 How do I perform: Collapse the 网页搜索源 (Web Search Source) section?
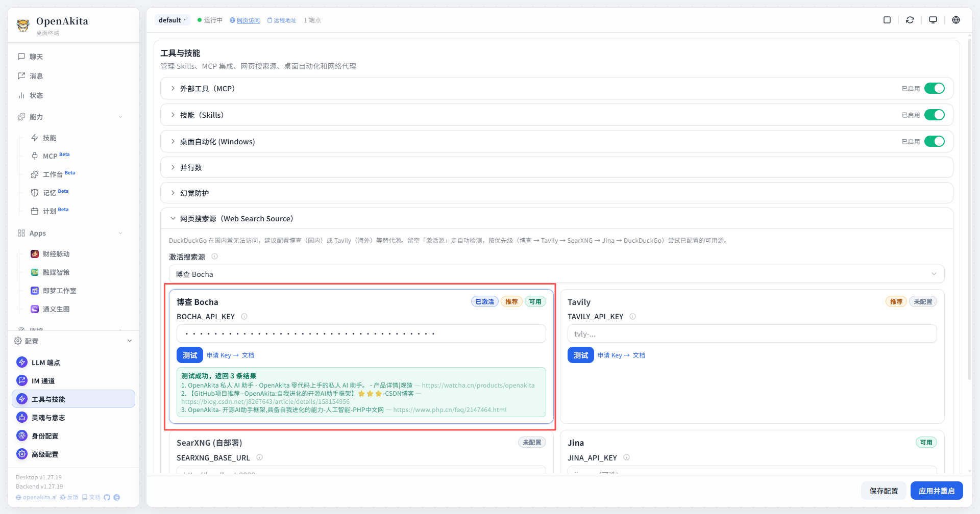click(x=556, y=218)
